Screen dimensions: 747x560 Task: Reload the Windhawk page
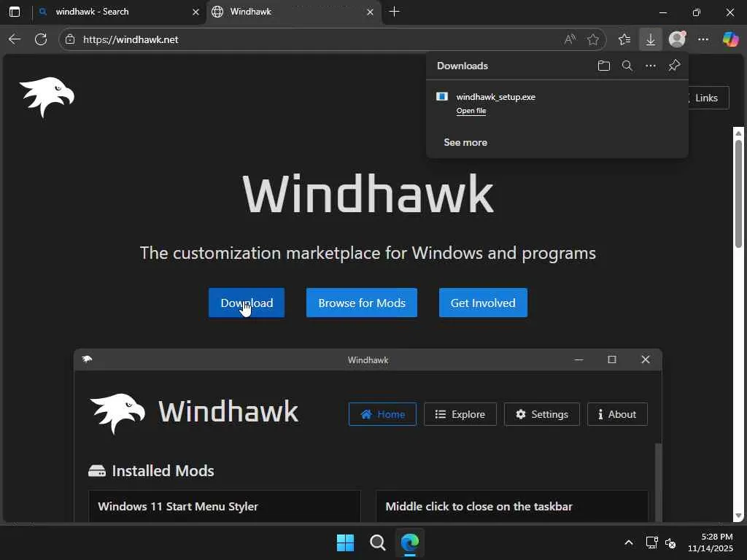point(41,39)
